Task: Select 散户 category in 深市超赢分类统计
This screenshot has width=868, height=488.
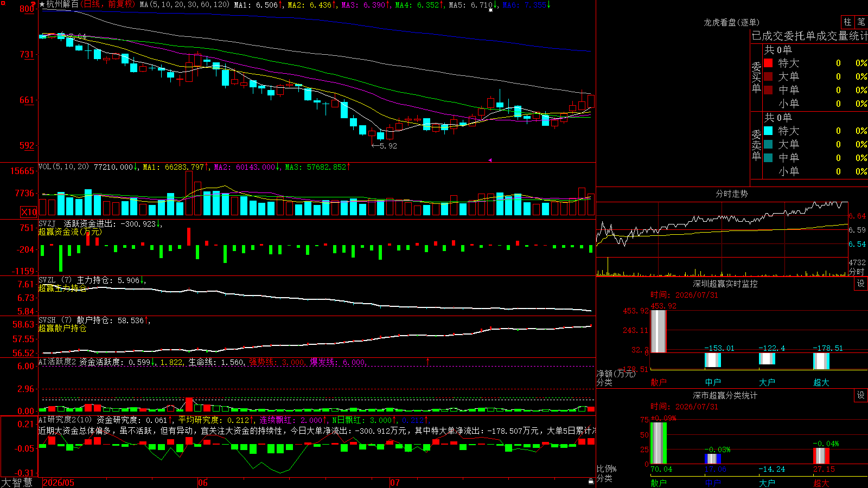Action: coord(659,483)
